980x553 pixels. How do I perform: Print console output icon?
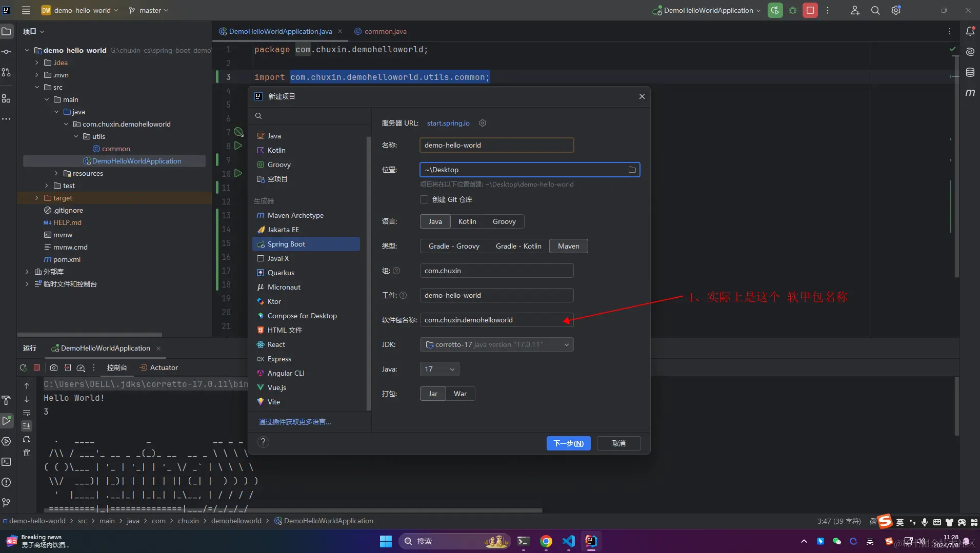click(27, 439)
